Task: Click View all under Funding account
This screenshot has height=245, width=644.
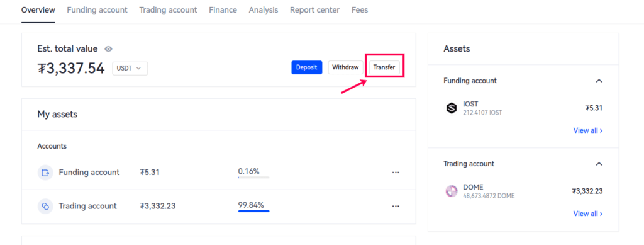Action: (588, 130)
